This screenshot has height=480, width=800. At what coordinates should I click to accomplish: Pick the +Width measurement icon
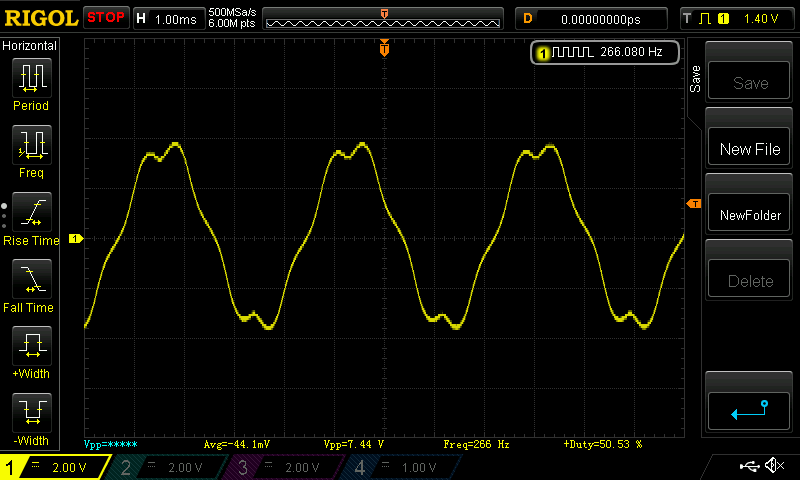click(31, 347)
